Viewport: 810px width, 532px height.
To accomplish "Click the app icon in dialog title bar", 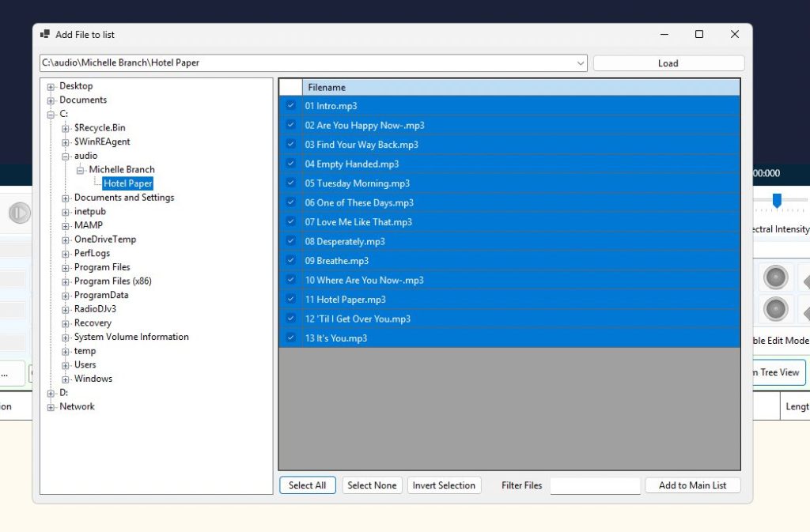I will point(45,34).
